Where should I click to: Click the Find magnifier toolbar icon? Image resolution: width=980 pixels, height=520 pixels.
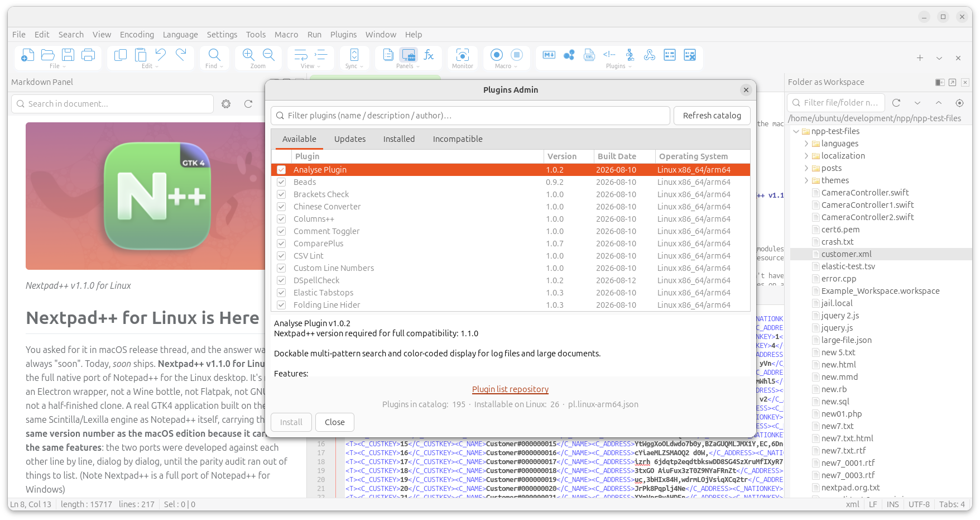[x=214, y=55]
